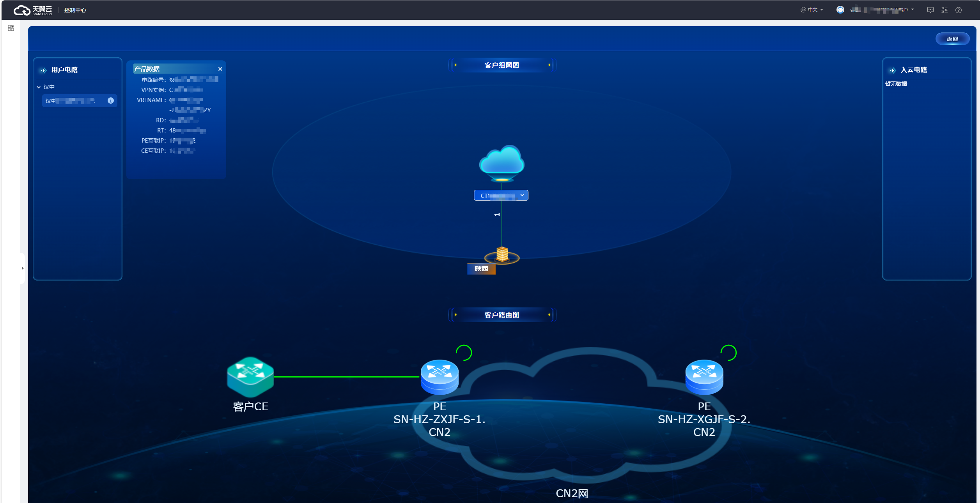Open the 控制中心 link in header
The image size is (980, 503).
point(75,10)
